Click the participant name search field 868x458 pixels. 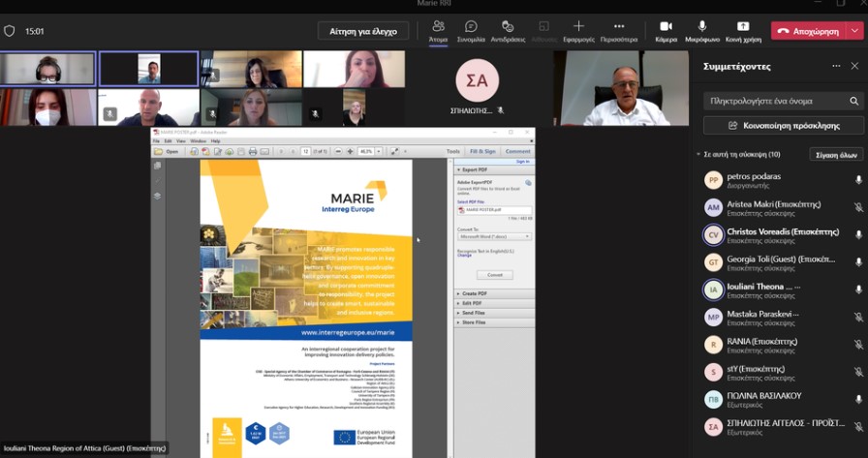[784, 102]
